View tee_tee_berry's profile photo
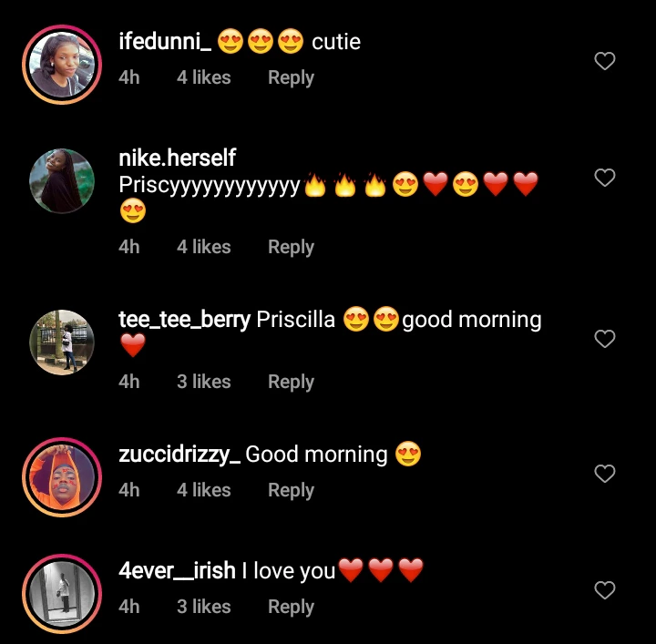 [62, 342]
